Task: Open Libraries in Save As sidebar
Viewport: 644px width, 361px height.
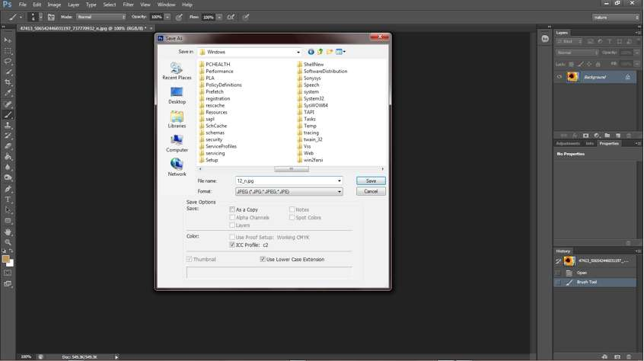Action: click(177, 120)
